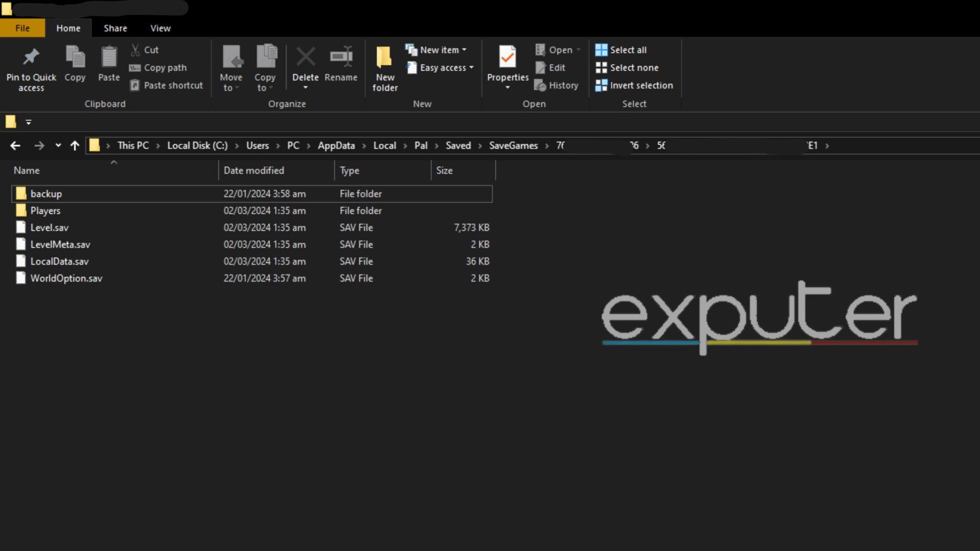Pin current folder to Quick access
Screen dimensions: 980x551
click(31, 67)
